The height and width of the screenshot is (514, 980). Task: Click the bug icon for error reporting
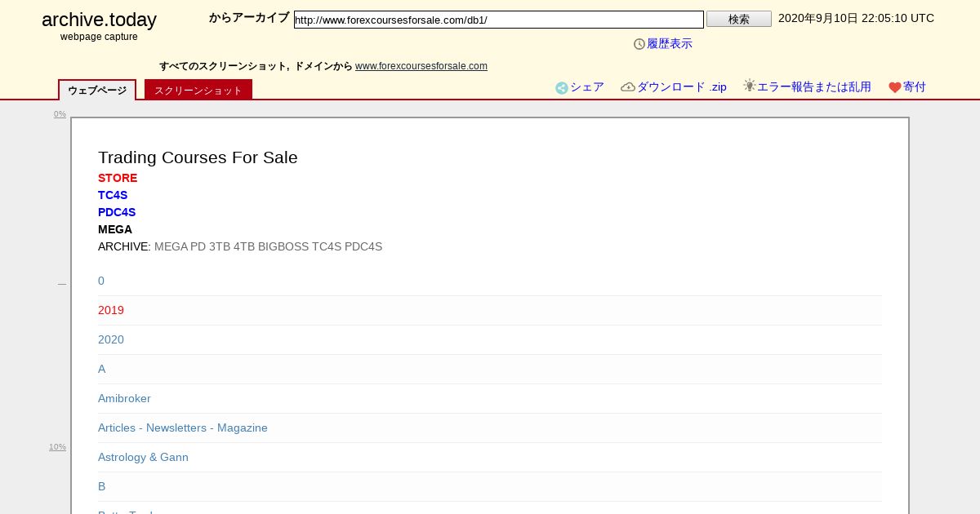(750, 86)
